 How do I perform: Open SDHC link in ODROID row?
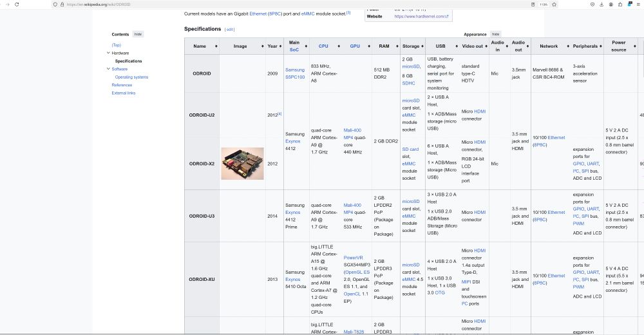pos(408,83)
